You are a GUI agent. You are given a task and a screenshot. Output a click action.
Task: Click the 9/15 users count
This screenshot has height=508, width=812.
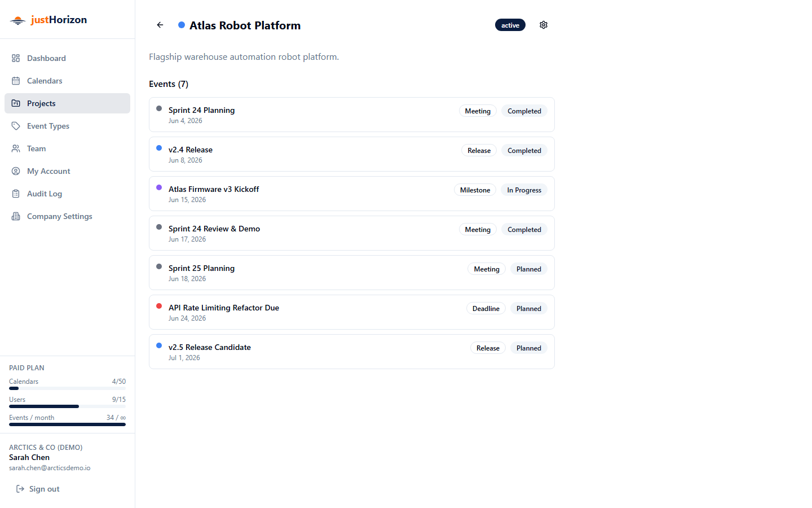pos(119,400)
